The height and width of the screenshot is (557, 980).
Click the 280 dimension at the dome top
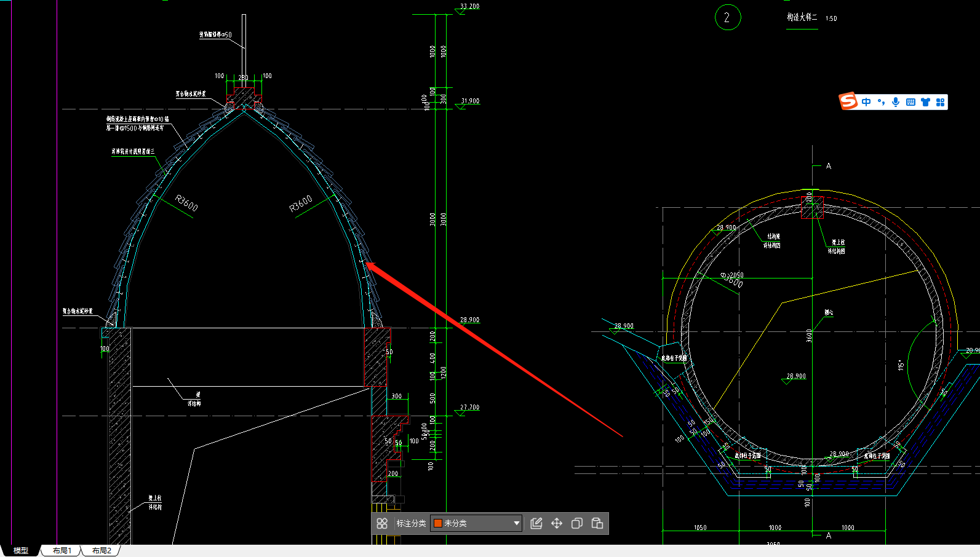coord(244,77)
